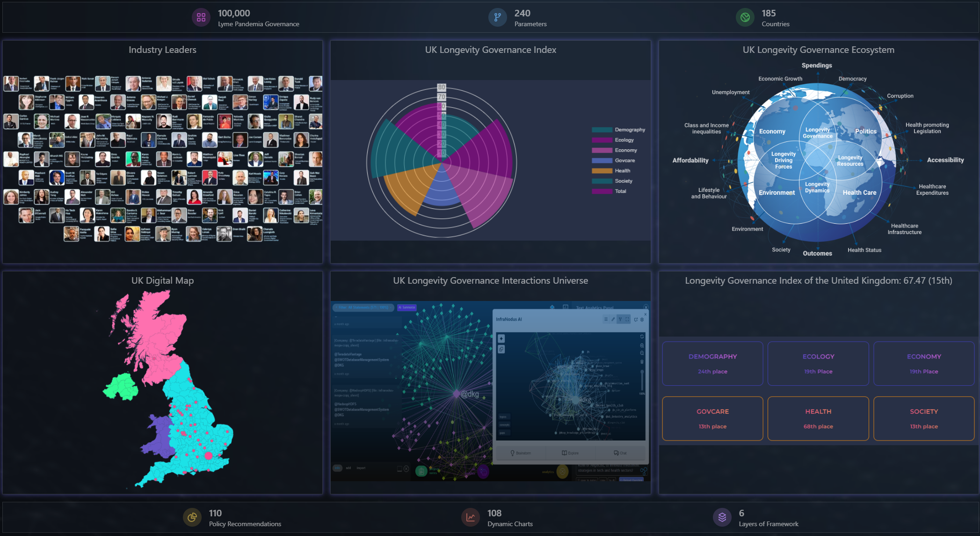Open the Brainstorm tab in InfraNodus
The image size is (980, 536).
[521, 453]
